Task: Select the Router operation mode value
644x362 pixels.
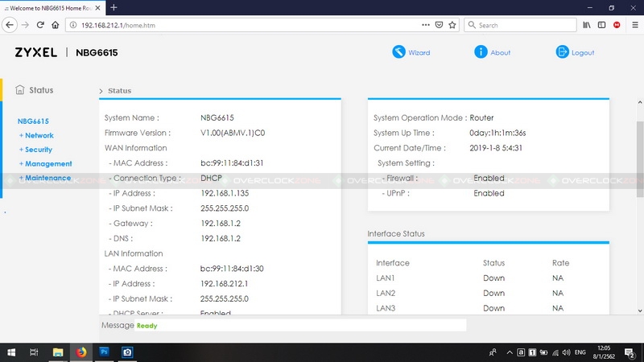Action: [481, 117]
